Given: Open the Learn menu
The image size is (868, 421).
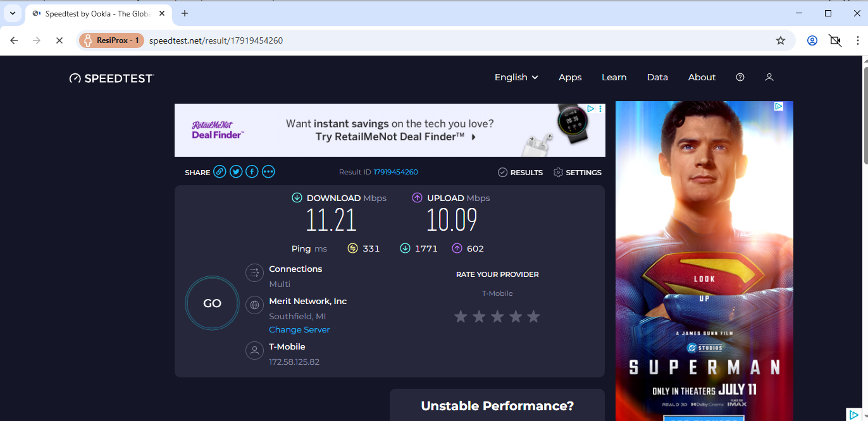Looking at the screenshot, I should click(614, 77).
